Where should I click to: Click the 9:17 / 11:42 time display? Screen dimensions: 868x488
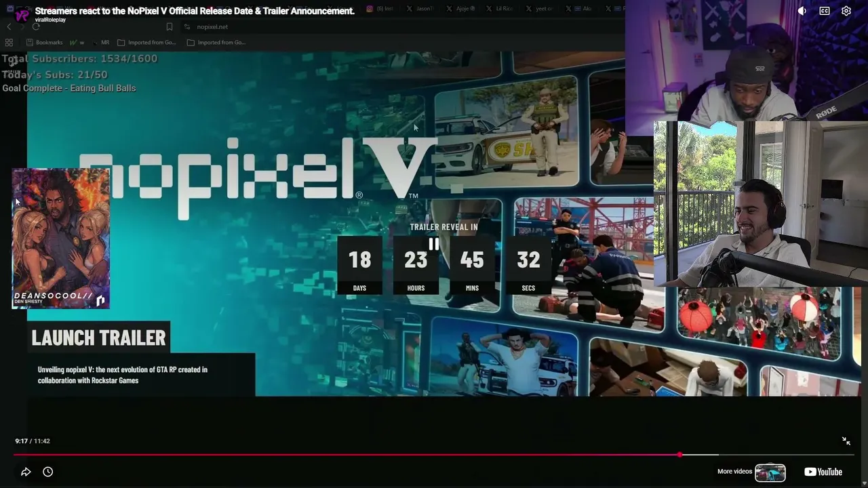tap(33, 441)
